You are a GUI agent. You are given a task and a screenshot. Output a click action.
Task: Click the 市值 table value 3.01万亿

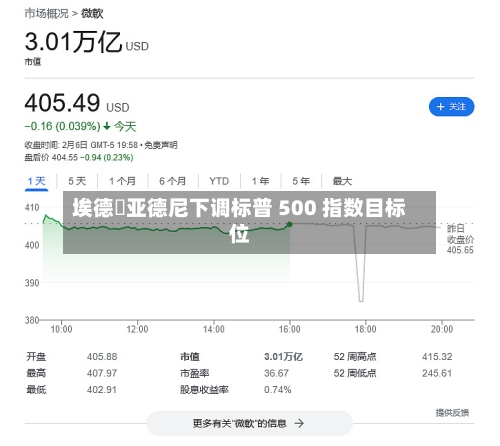pyautogui.click(x=283, y=357)
